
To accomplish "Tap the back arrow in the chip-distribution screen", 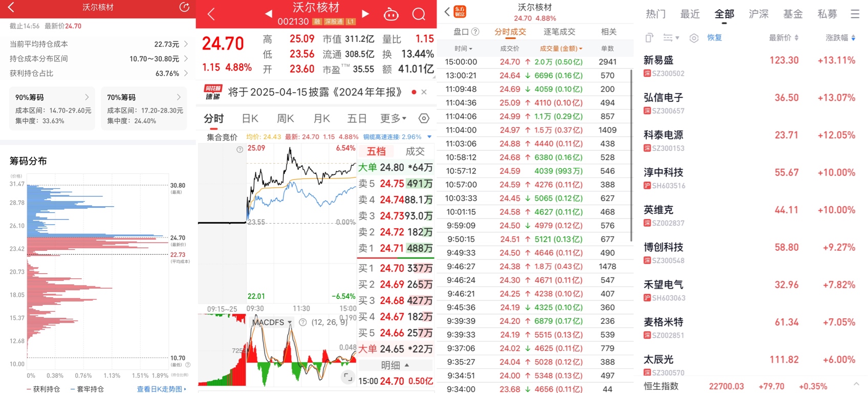I will 11,7.
